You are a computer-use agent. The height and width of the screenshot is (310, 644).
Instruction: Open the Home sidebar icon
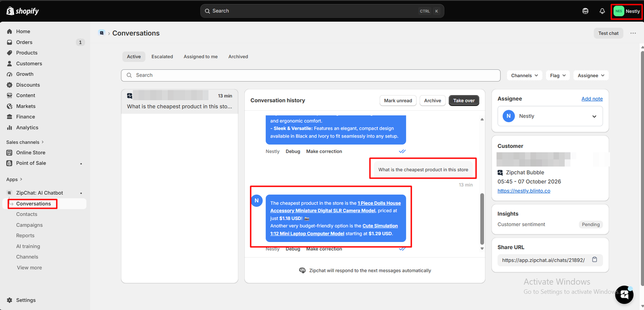[9, 31]
